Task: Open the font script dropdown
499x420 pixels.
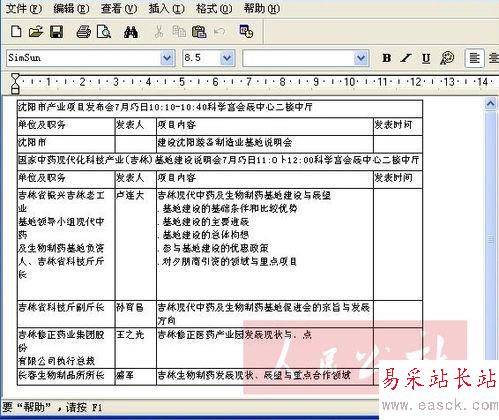Action: pos(361,58)
